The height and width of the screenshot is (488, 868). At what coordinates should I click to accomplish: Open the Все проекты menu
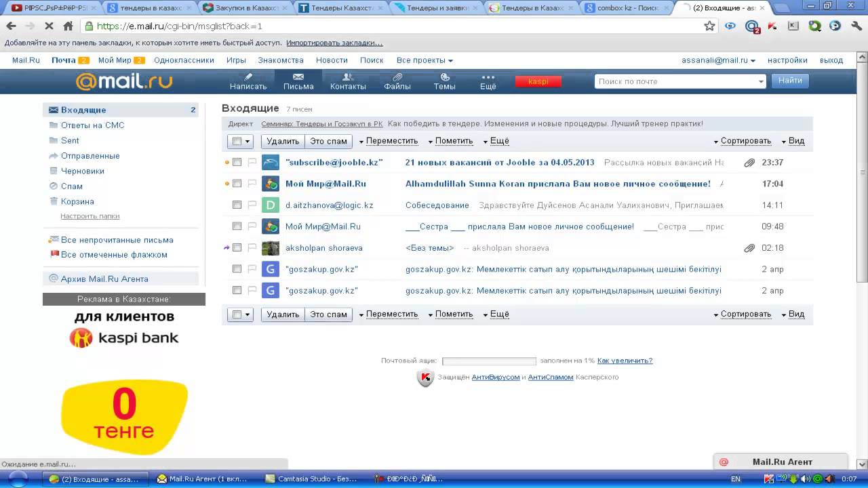click(x=425, y=60)
